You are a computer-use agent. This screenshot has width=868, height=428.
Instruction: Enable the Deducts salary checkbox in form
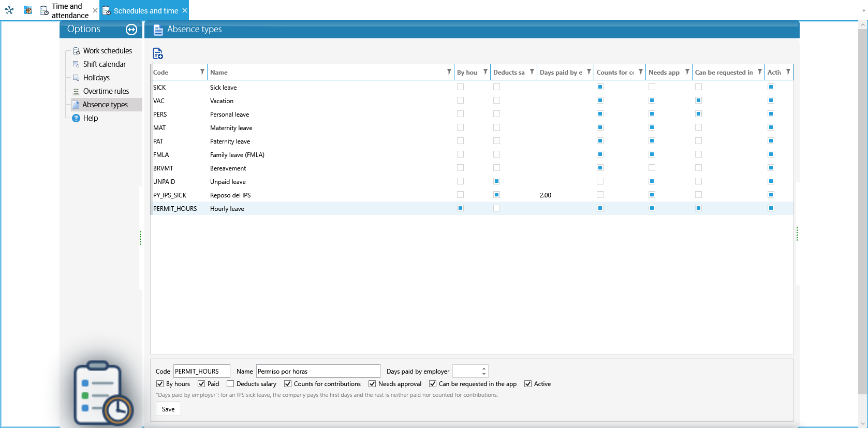[230, 384]
